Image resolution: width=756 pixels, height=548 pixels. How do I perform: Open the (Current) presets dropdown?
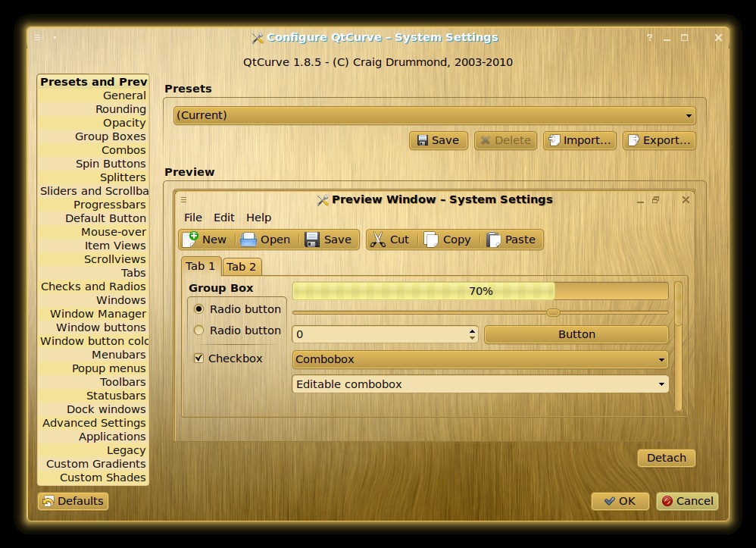pyautogui.click(x=434, y=115)
